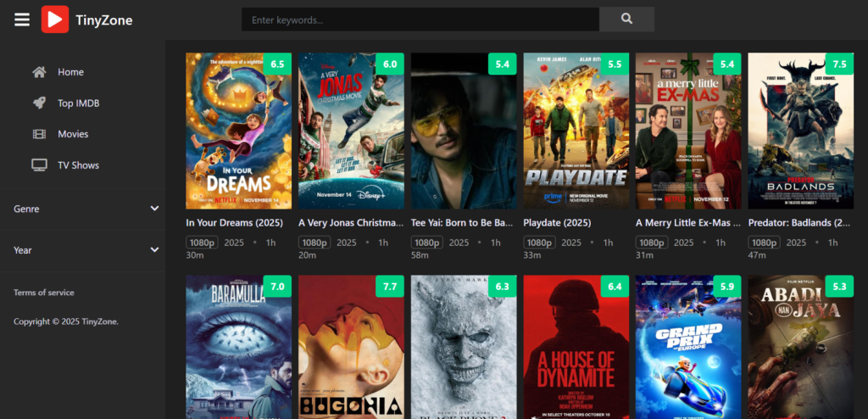Focus the Enter keywords search field
Viewport: 868px width, 419px height.
420,20
